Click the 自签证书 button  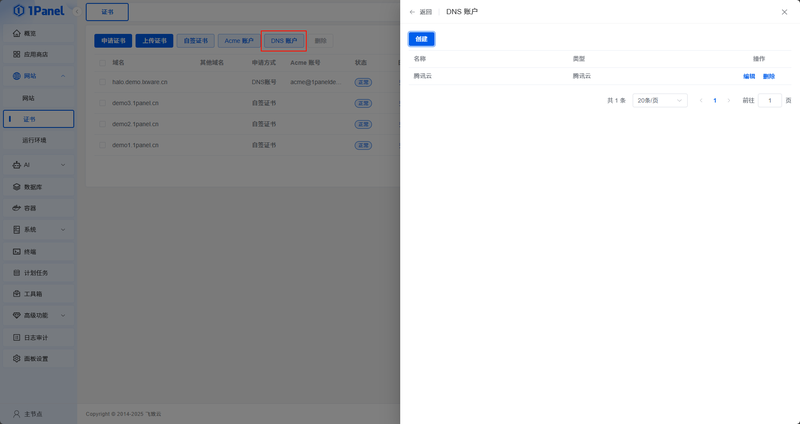click(x=195, y=41)
